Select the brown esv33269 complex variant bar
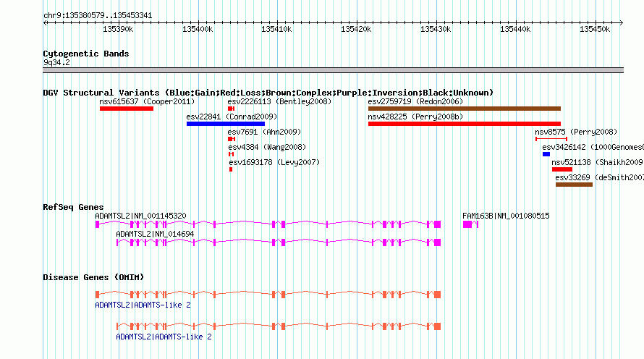644x359 pixels. pyautogui.click(x=575, y=185)
